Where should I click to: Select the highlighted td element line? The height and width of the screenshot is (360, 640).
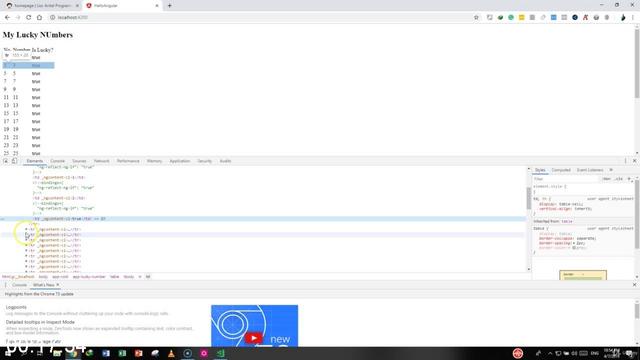click(x=263, y=219)
